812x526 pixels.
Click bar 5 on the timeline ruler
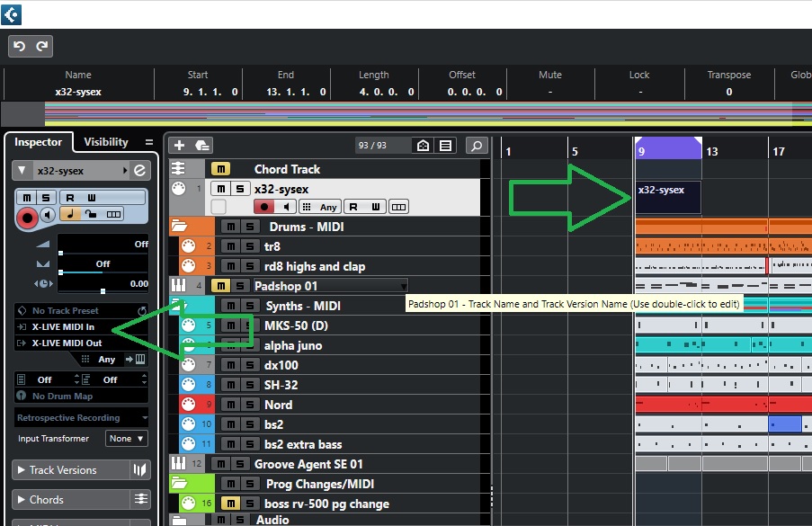[575, 152]
